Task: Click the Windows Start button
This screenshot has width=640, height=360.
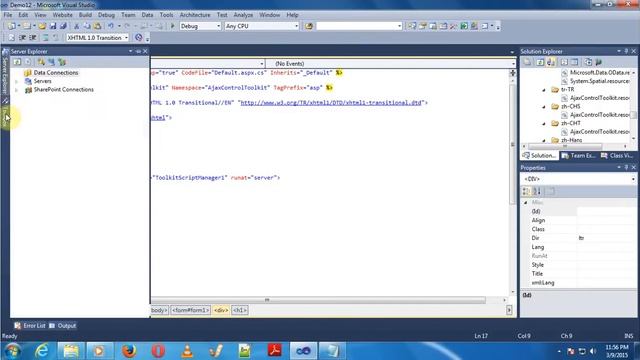Action: click(x=13, y=351)
